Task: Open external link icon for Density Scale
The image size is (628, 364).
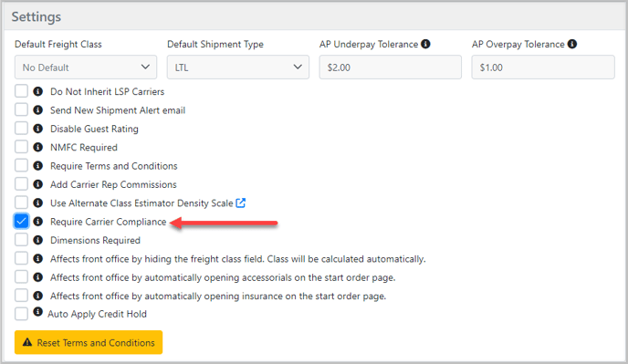Action: click(x=240, y=203)
